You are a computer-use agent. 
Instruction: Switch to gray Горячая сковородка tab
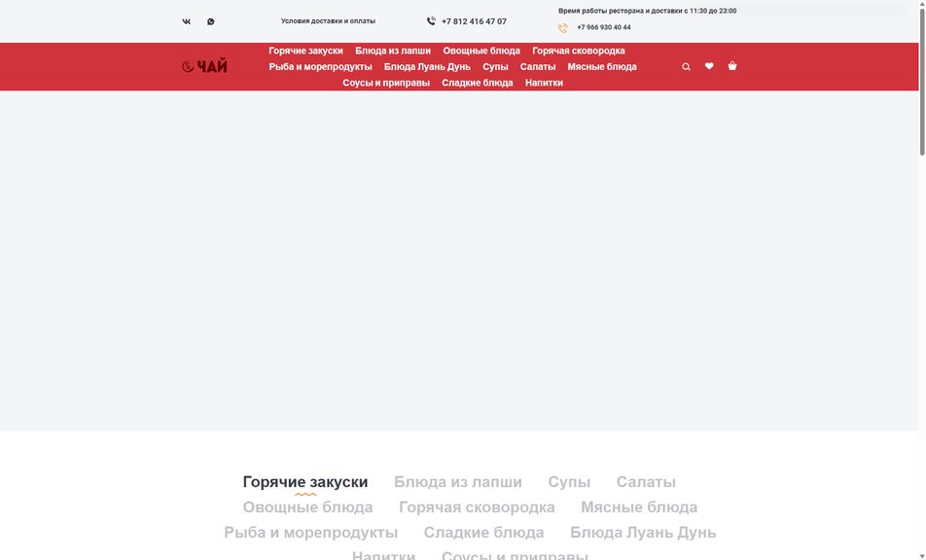tap(477, 507)
